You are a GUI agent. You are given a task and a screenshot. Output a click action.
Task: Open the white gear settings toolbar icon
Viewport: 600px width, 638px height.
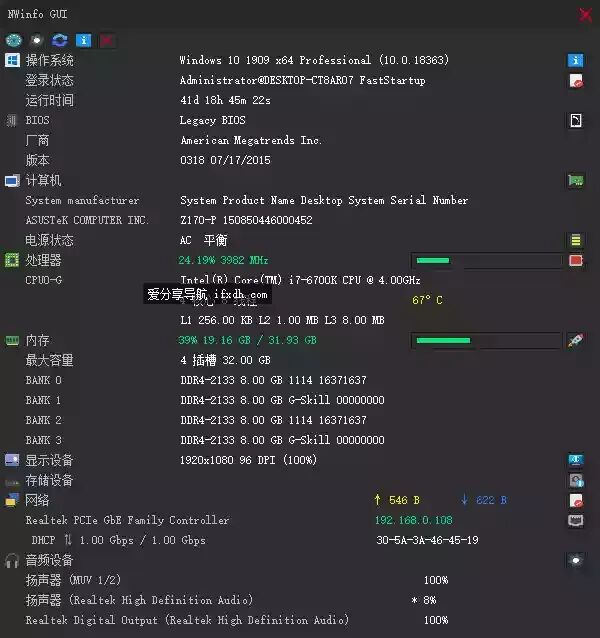pyautogui.click(x=37, y=40)
